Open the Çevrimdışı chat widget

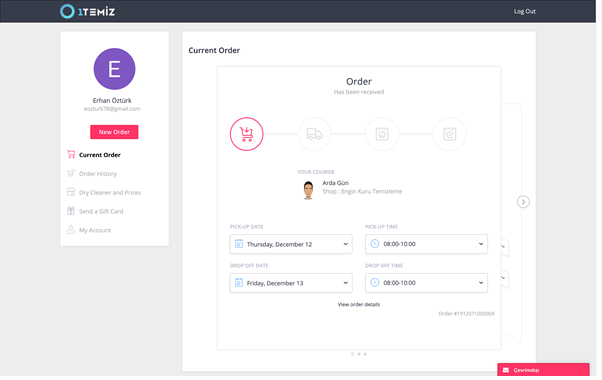coord(543,370)
